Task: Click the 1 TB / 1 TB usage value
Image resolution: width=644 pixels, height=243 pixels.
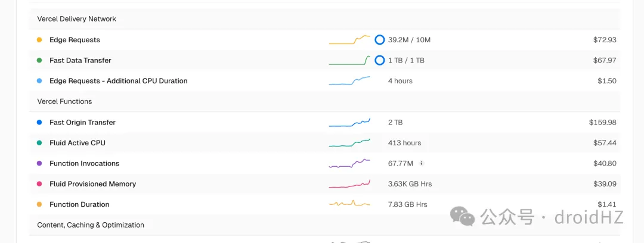Action: [406, 60]
